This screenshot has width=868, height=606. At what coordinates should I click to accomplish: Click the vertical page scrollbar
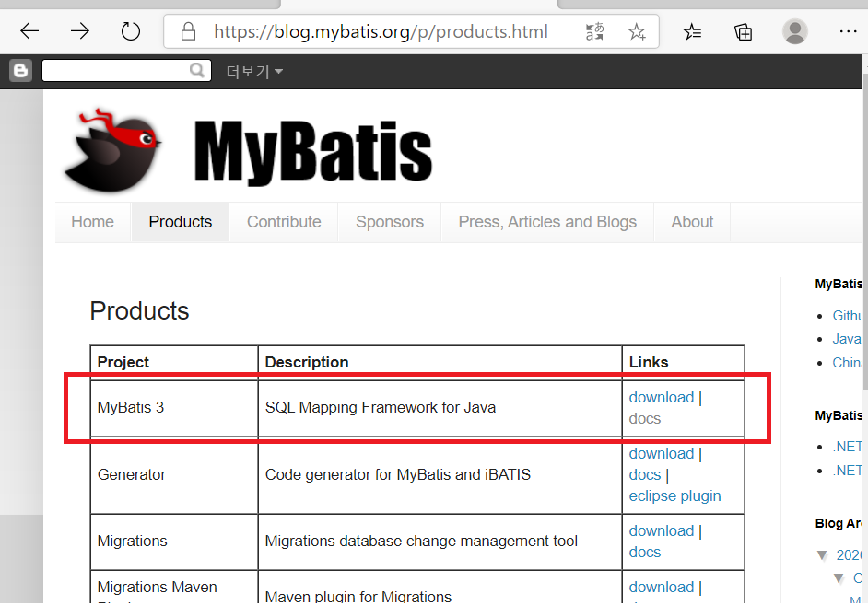point(864,229)
